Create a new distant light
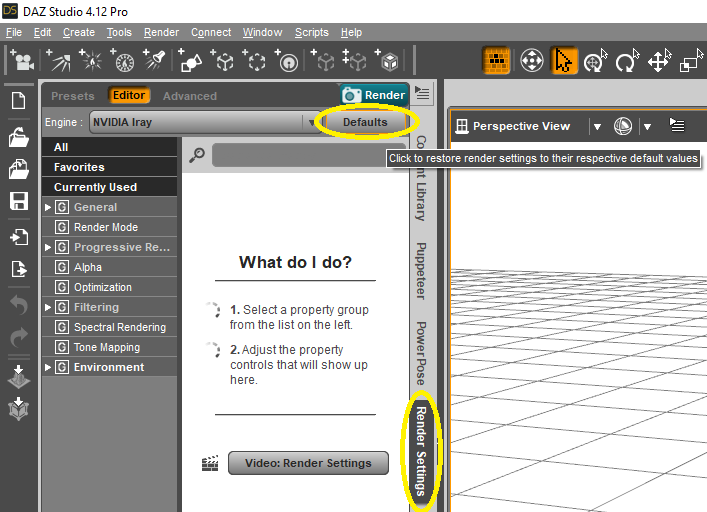 (x=59, y=60)
